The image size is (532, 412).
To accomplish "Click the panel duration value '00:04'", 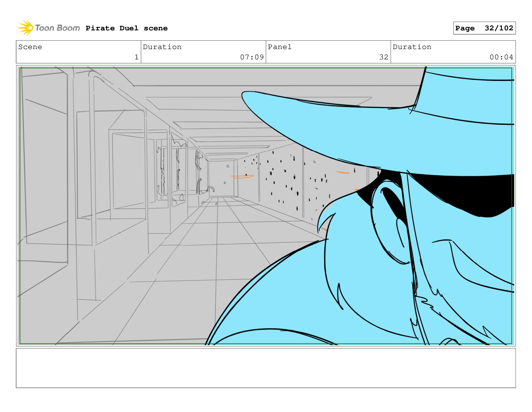I will coord(501,57).
